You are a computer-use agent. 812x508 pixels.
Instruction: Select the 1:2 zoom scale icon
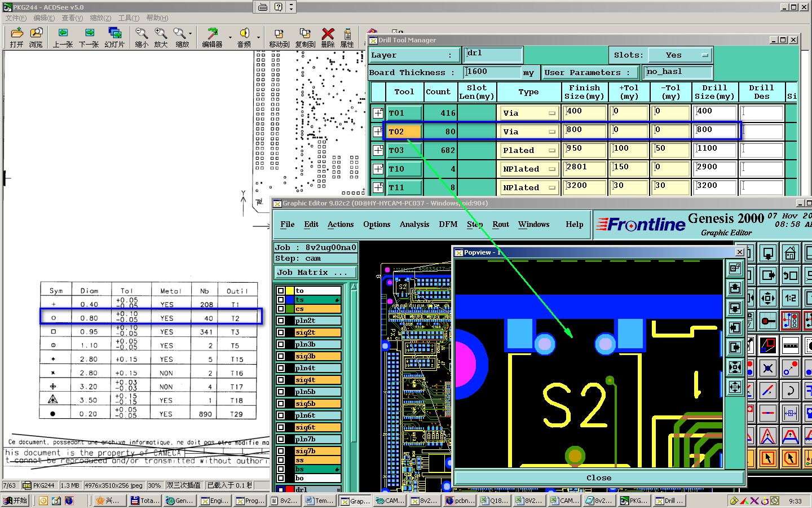click(790, 298)
